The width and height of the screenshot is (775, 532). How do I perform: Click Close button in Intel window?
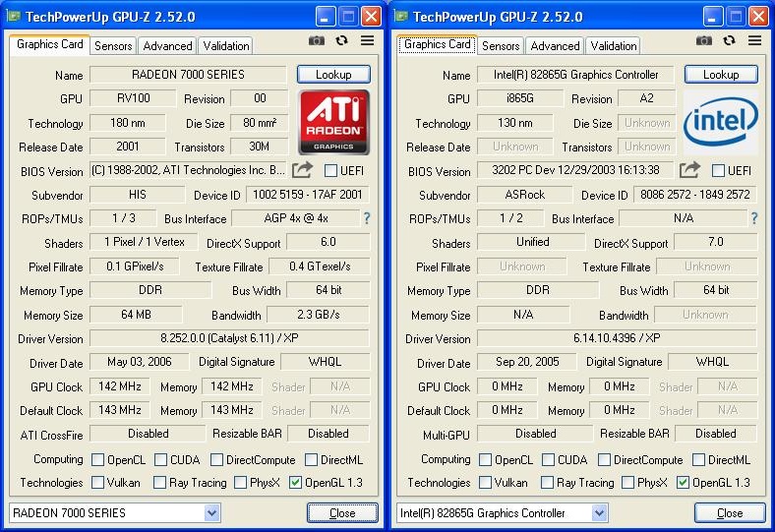730,513
